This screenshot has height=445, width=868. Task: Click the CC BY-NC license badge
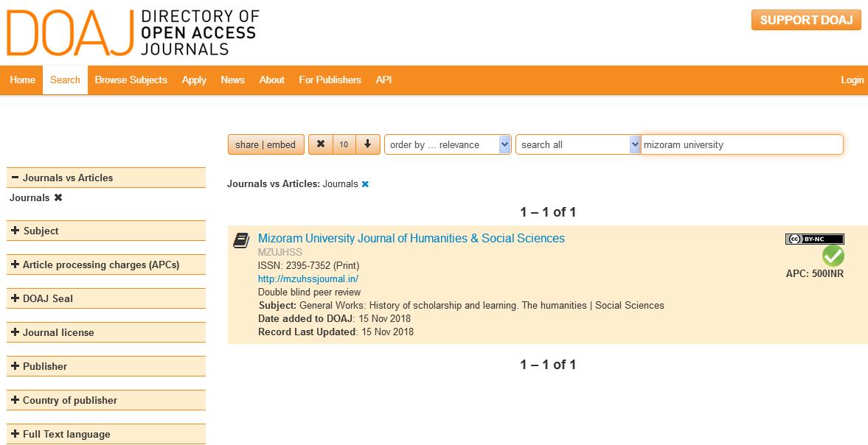pyautogui.click(x=814, y=239)
